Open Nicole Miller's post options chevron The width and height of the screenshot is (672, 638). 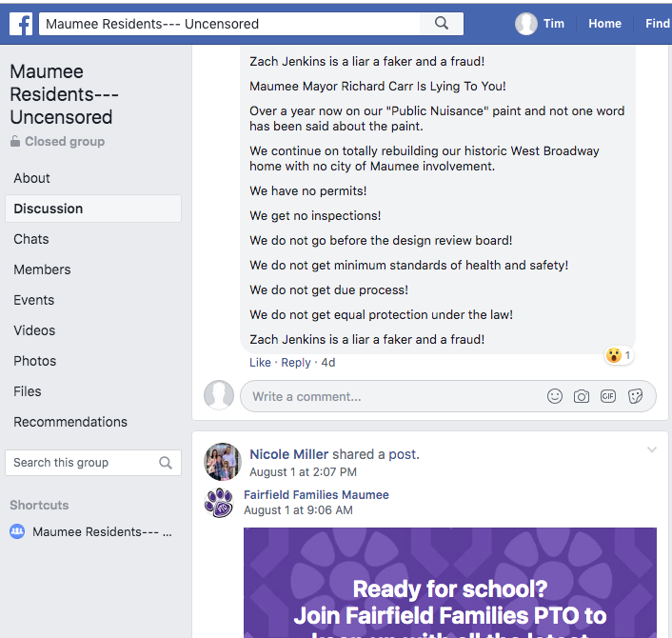pyautogui.click(x=652, y=449)
